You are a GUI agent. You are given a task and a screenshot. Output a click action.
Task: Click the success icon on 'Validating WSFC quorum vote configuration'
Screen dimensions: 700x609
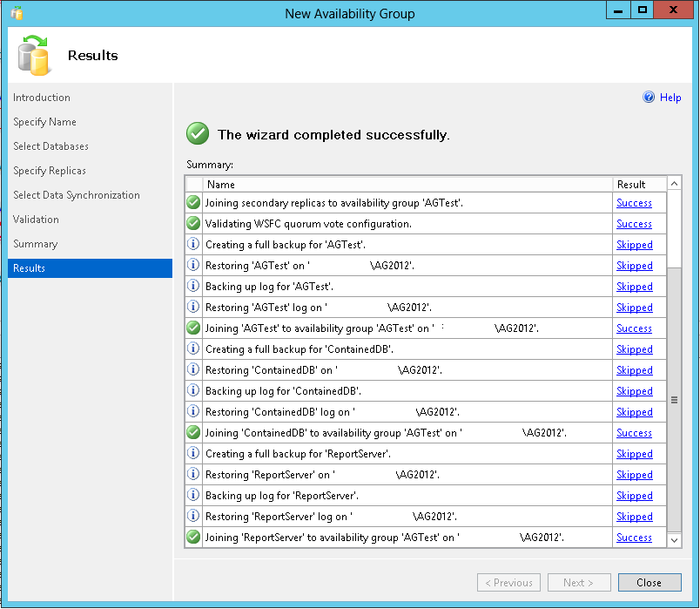(x=192, y=223)
